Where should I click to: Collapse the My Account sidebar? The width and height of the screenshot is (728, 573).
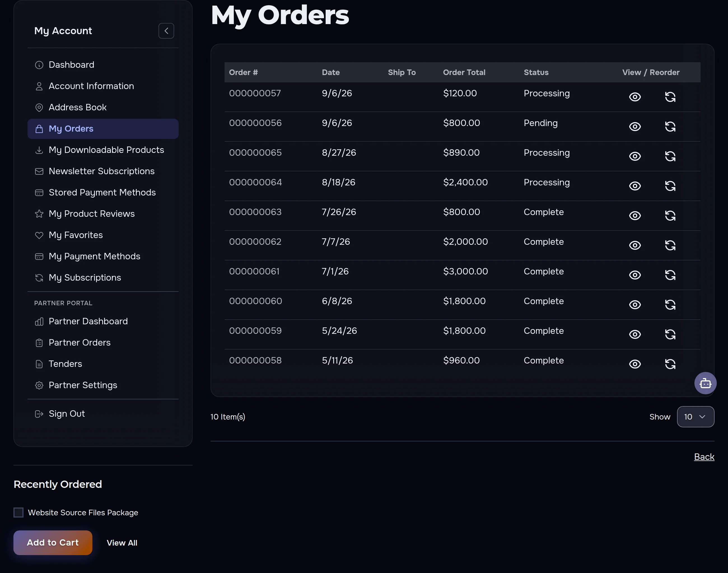[166, 31]
